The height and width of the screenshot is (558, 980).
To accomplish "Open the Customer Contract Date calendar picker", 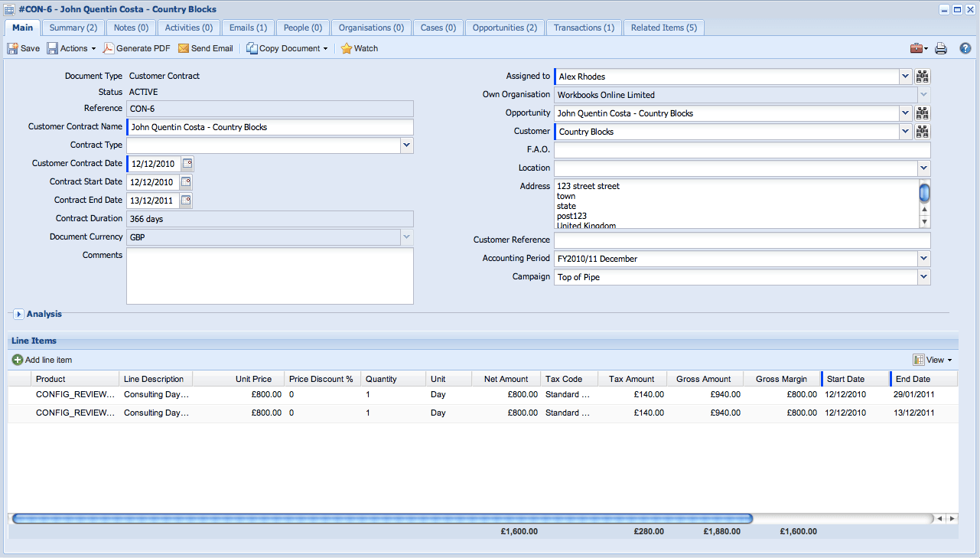I will coord(187,163).
